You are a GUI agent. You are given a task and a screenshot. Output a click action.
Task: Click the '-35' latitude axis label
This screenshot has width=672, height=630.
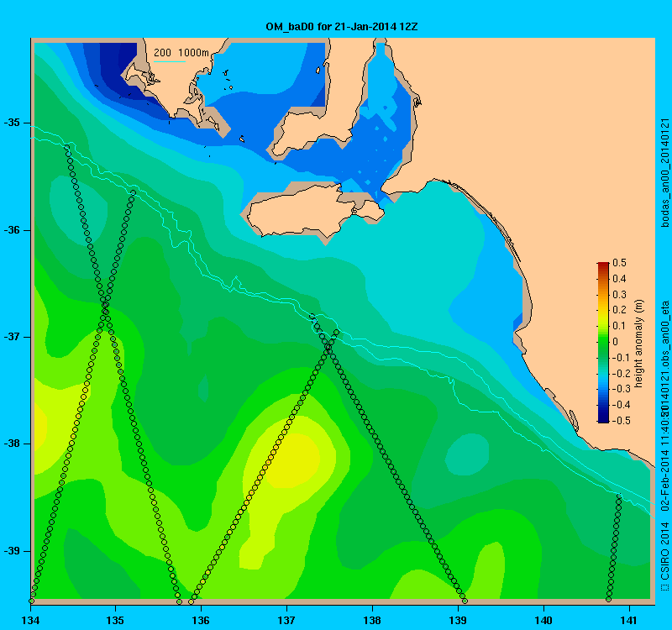click(x=11, y=123)
